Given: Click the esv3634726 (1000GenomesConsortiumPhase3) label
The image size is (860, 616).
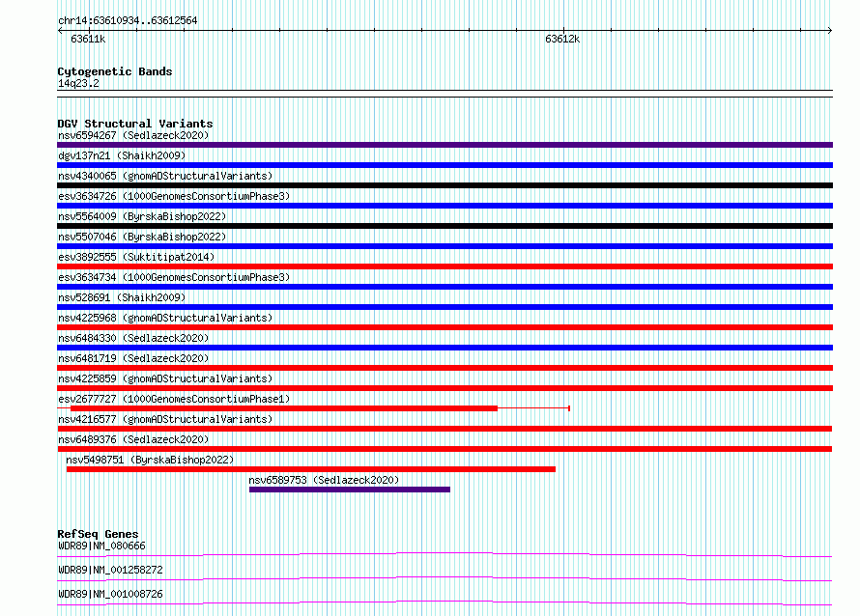Looking at the screenshot, I should (174, 196).
